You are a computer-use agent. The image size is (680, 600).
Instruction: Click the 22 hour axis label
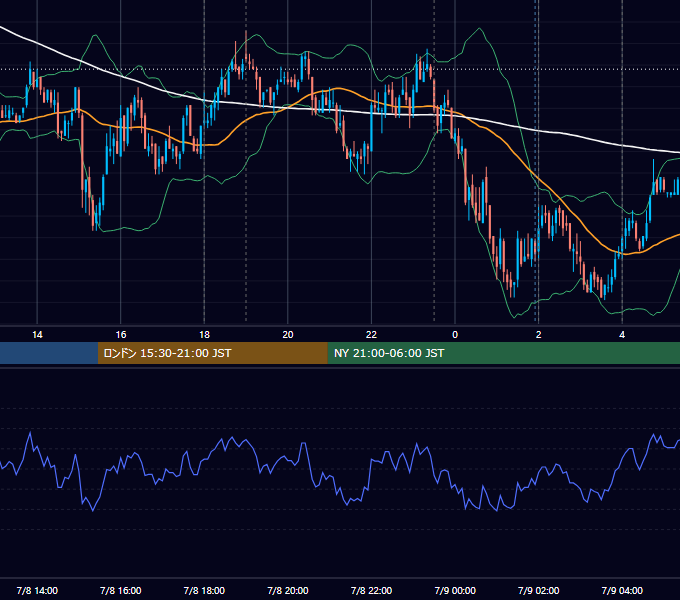coord(371,335)
